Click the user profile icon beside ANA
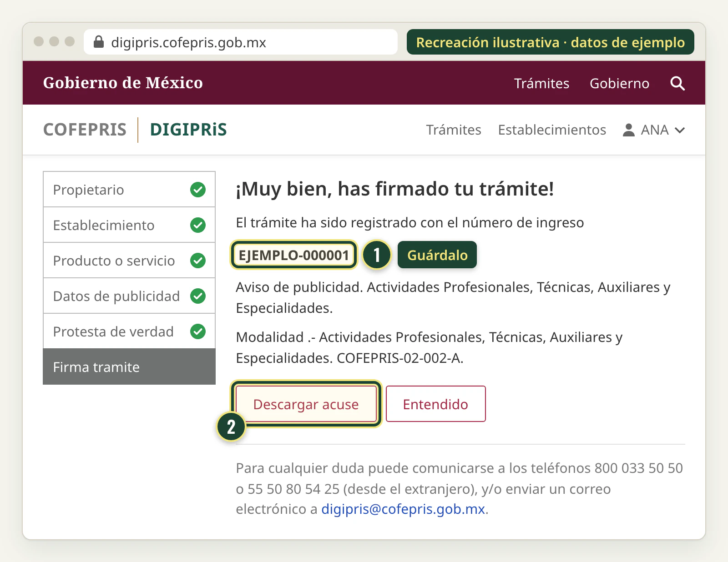The width and height of the screenshot is (728, 562). [628, 130]
